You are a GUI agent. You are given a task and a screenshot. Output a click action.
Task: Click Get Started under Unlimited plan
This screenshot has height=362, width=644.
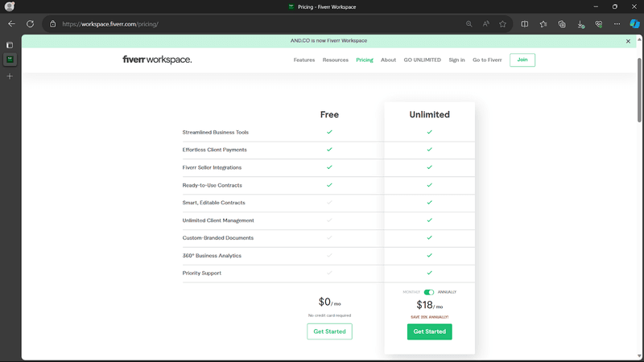(x=430, y=331)
